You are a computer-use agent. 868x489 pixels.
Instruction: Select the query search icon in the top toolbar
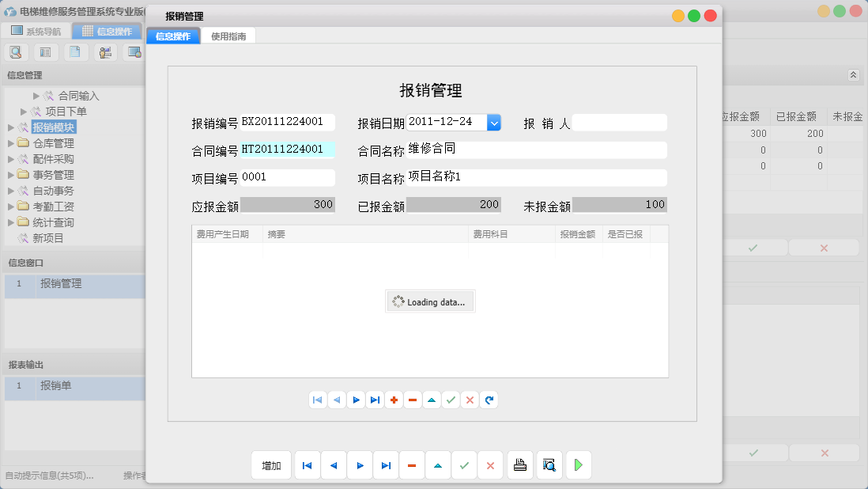(x=16, y=51)
